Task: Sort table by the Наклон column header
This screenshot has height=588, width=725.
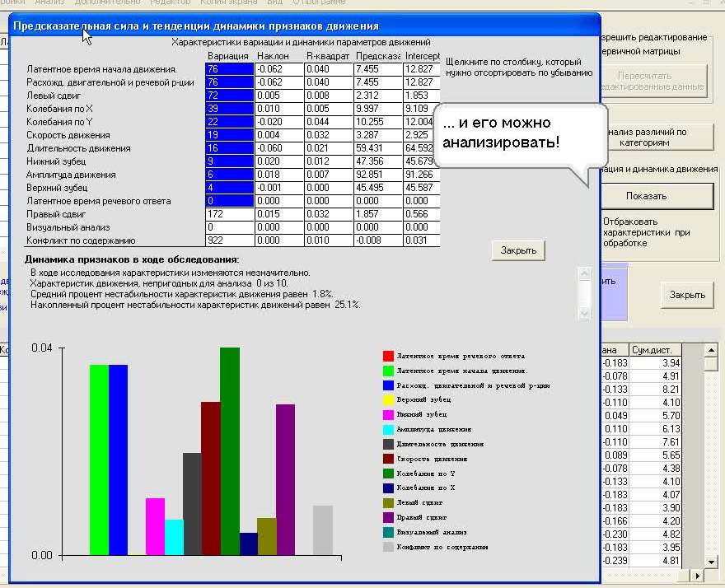Action: pyautogui.click(x=278, y=56)
